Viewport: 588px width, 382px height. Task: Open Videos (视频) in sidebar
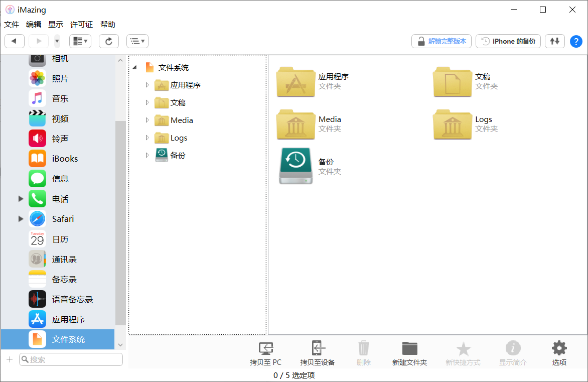(58, 118)
